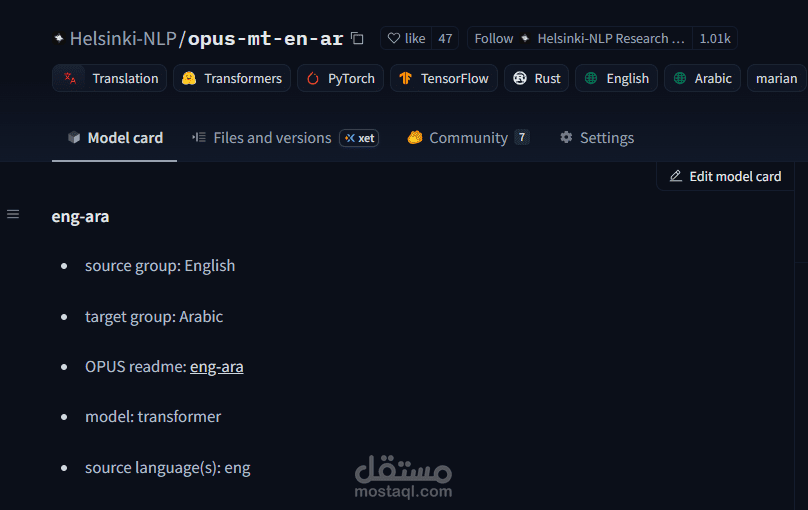Open the eng-ara OPUS readme link
Image resolution: width=808 pixels, height=510 pixels.
click(216, 367)
